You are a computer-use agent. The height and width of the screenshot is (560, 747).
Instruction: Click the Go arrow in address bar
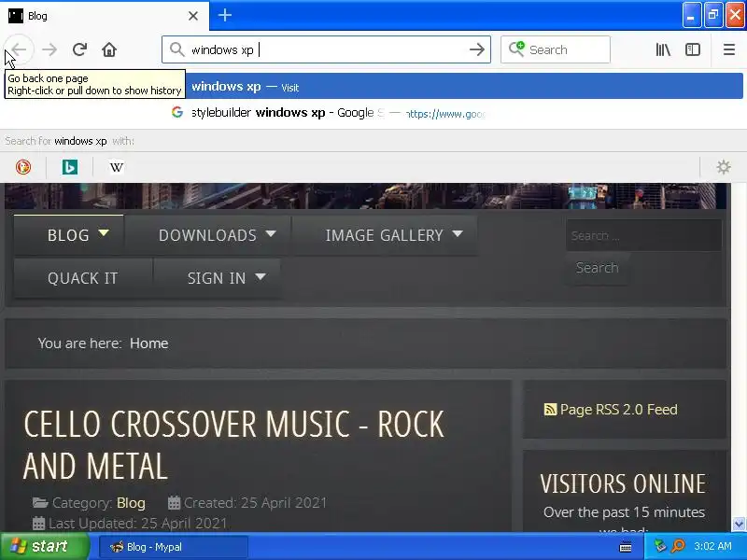tap(476, 49)
